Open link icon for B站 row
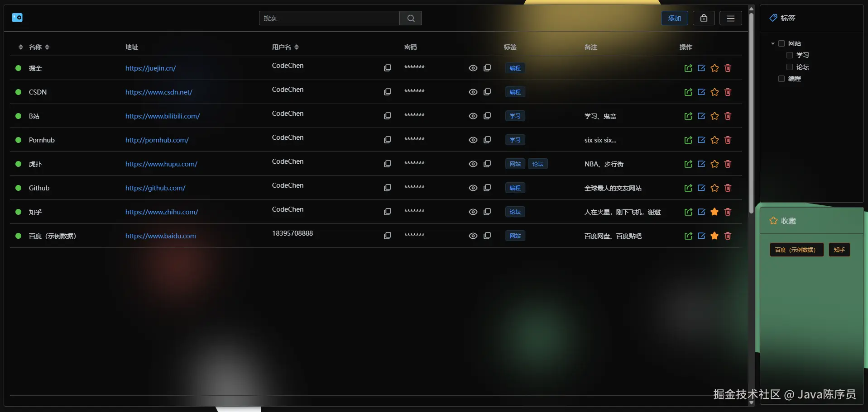The height and width of the screenshot is (412, 868). [688, 116]
